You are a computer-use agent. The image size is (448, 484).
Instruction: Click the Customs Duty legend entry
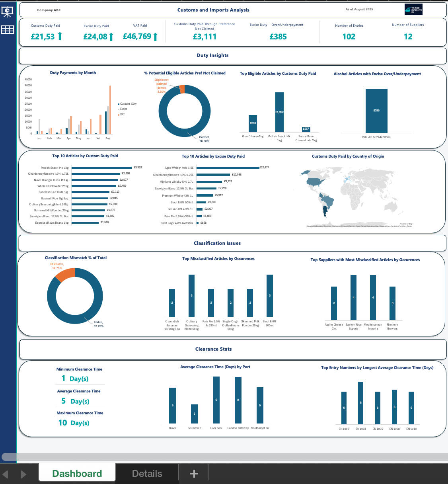coord(128,103)
